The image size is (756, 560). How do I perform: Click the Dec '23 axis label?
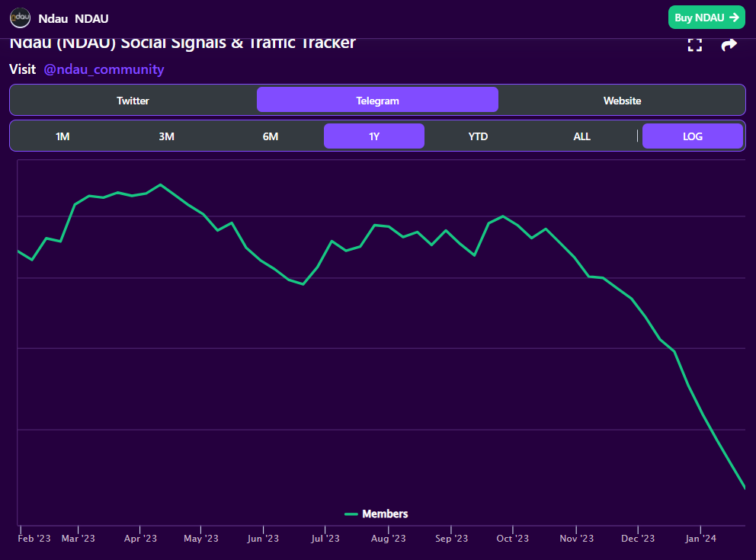638,539
